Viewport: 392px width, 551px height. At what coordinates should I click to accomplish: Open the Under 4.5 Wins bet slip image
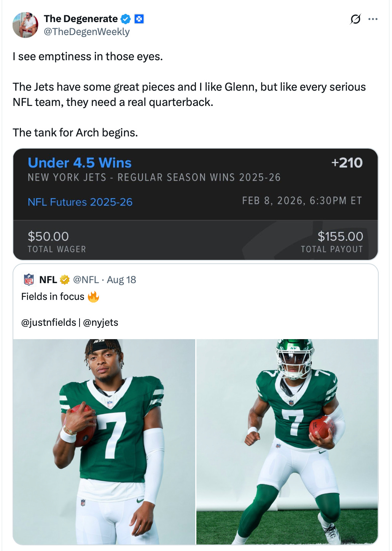(196, 204)
